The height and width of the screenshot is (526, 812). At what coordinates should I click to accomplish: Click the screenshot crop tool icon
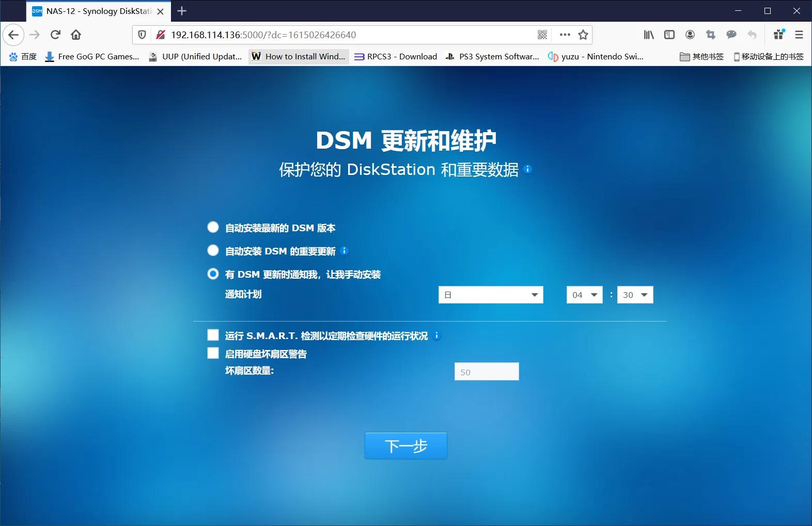(x=711, y=35)
